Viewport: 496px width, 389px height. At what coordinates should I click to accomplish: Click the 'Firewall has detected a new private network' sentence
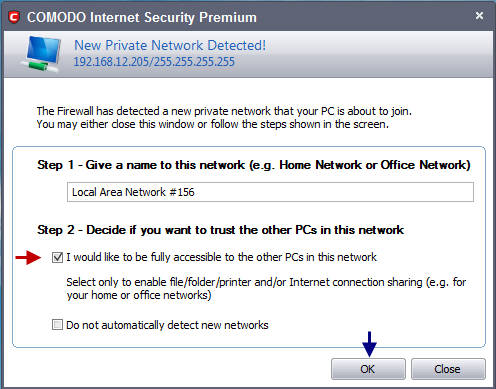pos(224,111)
